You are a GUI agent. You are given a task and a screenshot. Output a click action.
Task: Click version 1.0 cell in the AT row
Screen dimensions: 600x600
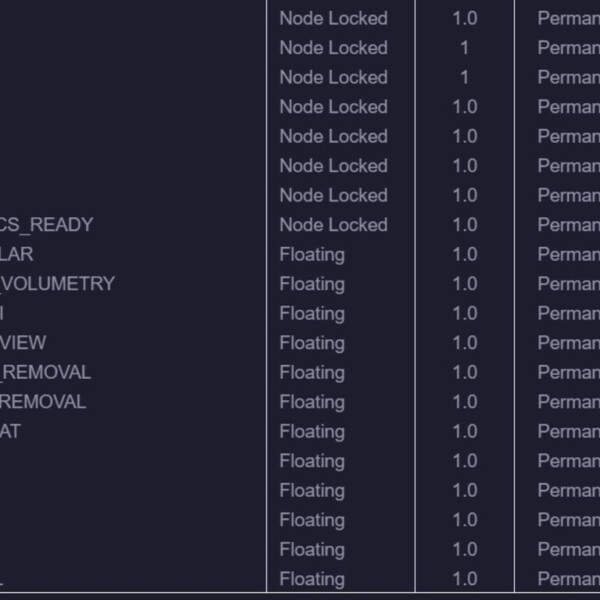tap(465, 431)
